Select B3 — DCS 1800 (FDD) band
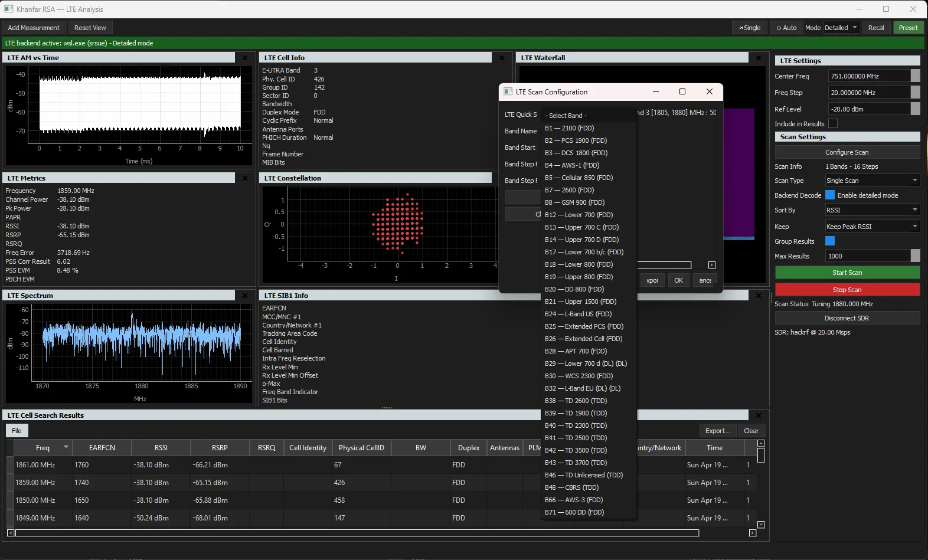 click(589, 153)
